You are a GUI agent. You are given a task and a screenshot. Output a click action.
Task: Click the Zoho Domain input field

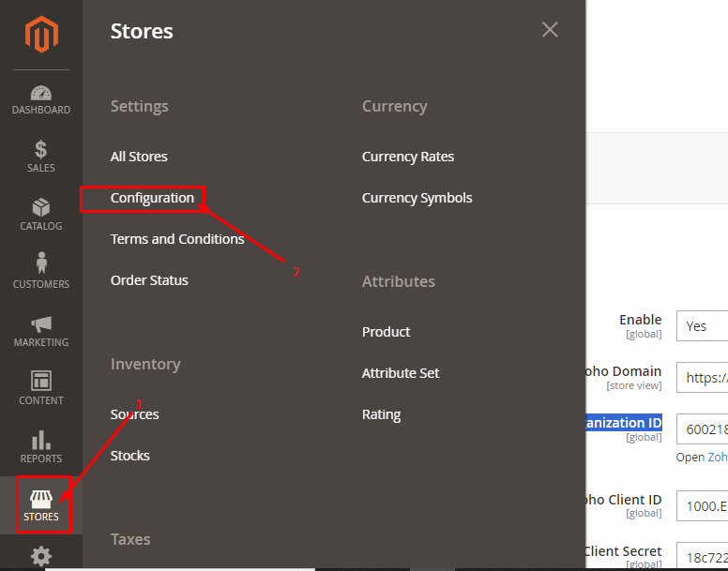tap(702, 378)
